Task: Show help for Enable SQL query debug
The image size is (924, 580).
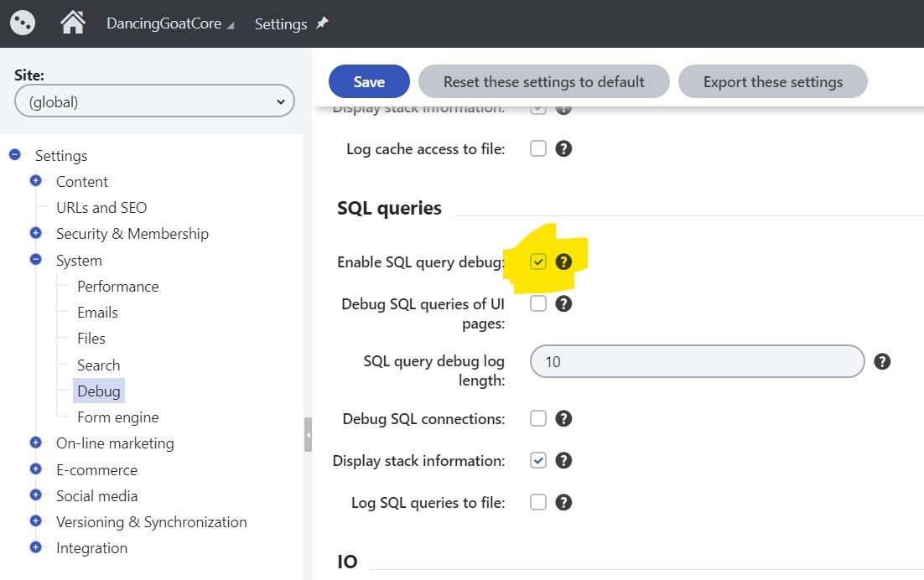Action: pyautogui.click(x=563, y=262)
